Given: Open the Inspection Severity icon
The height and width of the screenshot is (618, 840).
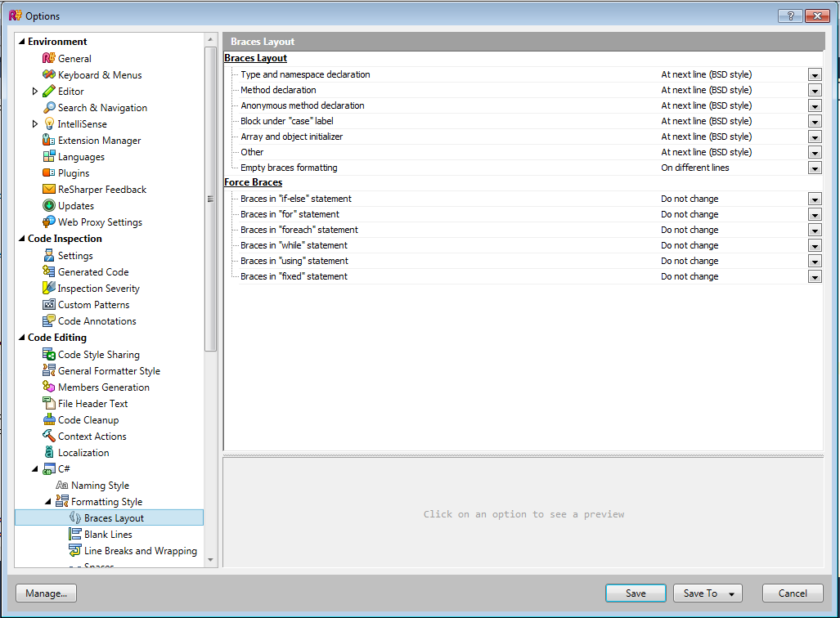Looking at the screenshot, I should tap(49, 288).
